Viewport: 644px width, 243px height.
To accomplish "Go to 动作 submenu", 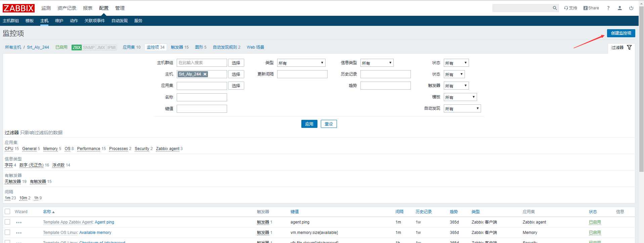I will 74,21.
